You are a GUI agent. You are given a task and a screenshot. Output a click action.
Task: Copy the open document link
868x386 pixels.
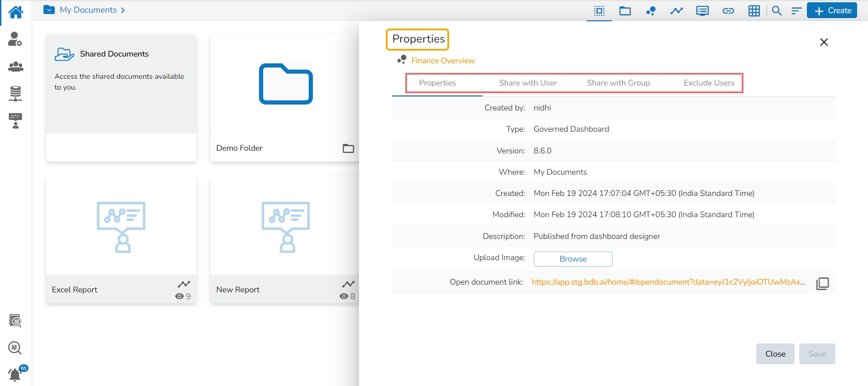(x=822, y=283)
